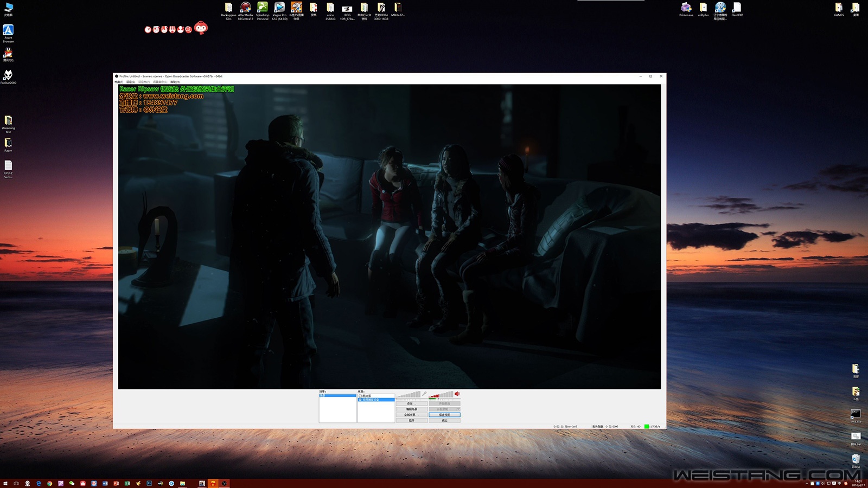Adjust the microphone volume slider
Screen dimensions: 868x488
tap(412, 399)
